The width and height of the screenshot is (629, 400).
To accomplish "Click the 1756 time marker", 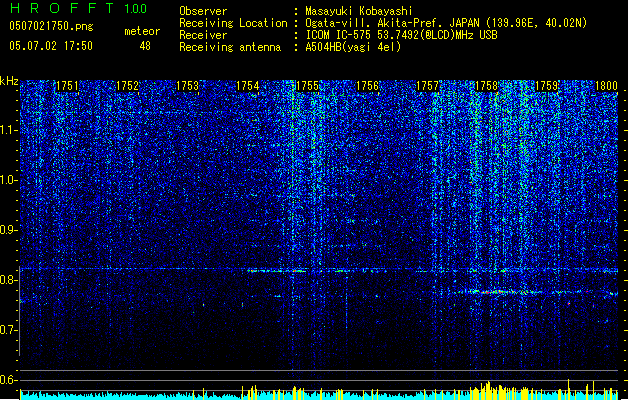I will 367,86.
